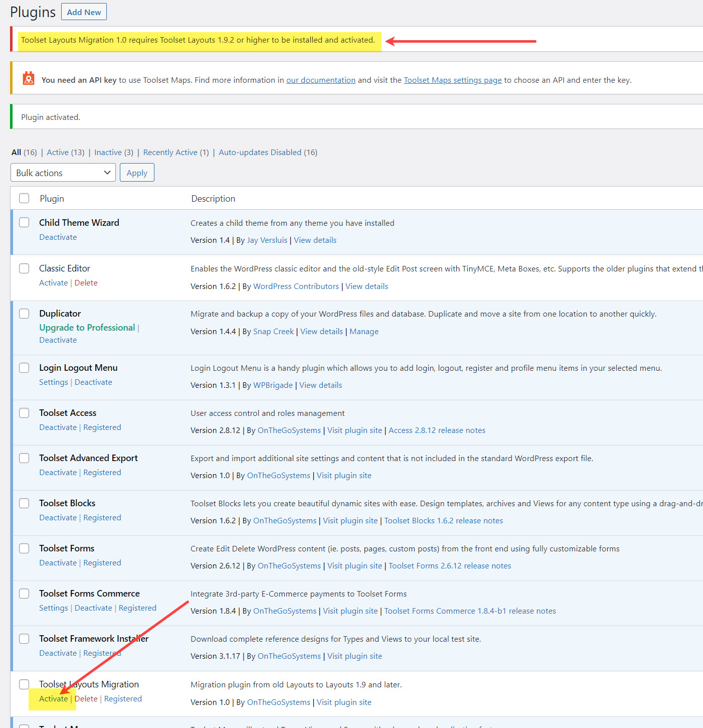Click Registered for Toolset Layouts Migration

pyautogui.click(x=123, y=699)
